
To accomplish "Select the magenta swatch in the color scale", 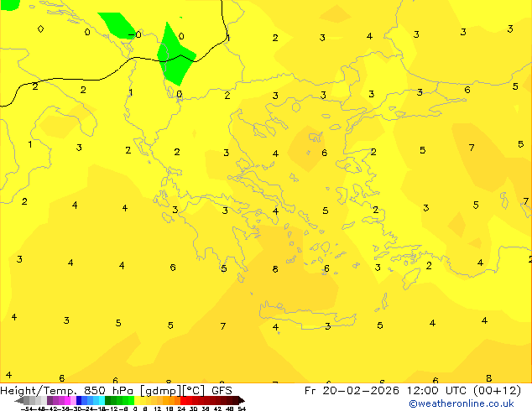I will [x=67, y=400].
